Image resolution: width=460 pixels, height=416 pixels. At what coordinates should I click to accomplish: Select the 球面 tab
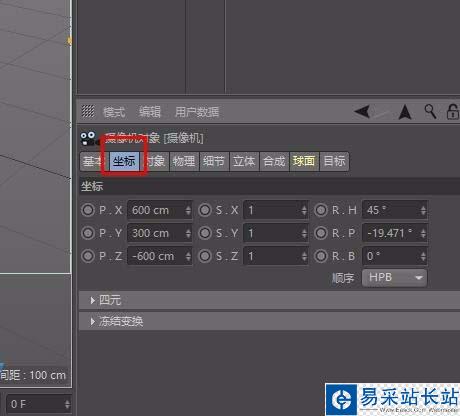(304, 162)
